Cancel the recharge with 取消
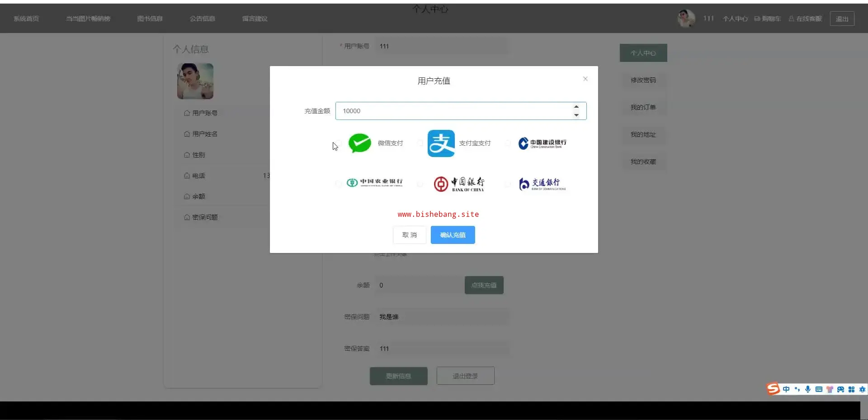868x420 pixels. tap(410, 235)
